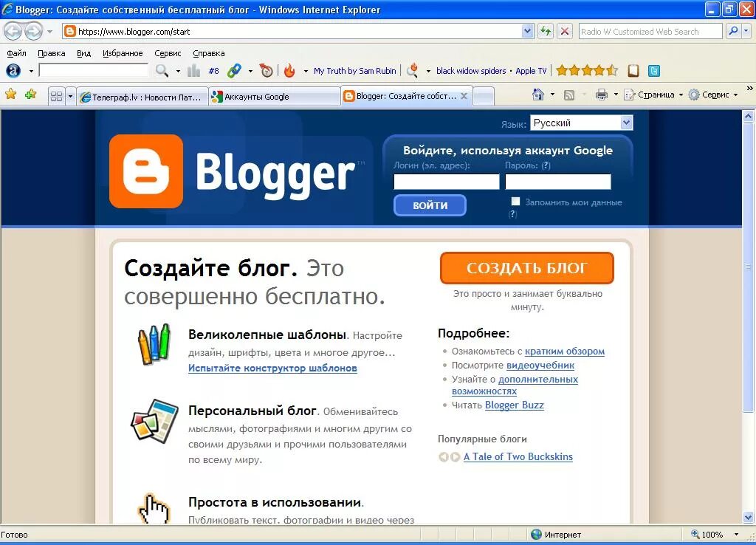756x545 pixels.
Task: Click the flame hot pages icon
Action: click(x=289, y=71)
